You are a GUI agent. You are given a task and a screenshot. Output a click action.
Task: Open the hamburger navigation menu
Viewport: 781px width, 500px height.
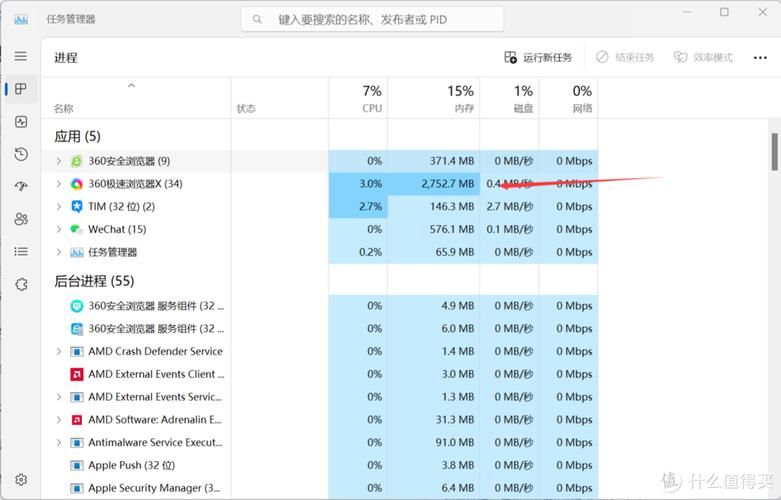[x=20, y=56]
